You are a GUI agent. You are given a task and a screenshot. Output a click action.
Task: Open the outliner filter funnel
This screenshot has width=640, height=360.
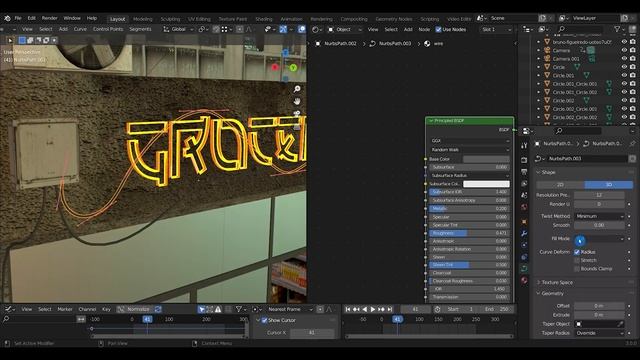click(617, 29)
